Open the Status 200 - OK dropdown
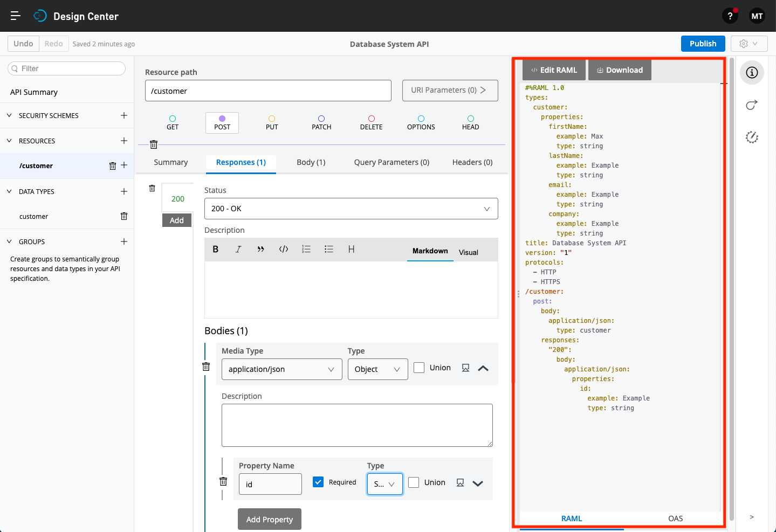776x532 pixels. [x=351, y=209]
